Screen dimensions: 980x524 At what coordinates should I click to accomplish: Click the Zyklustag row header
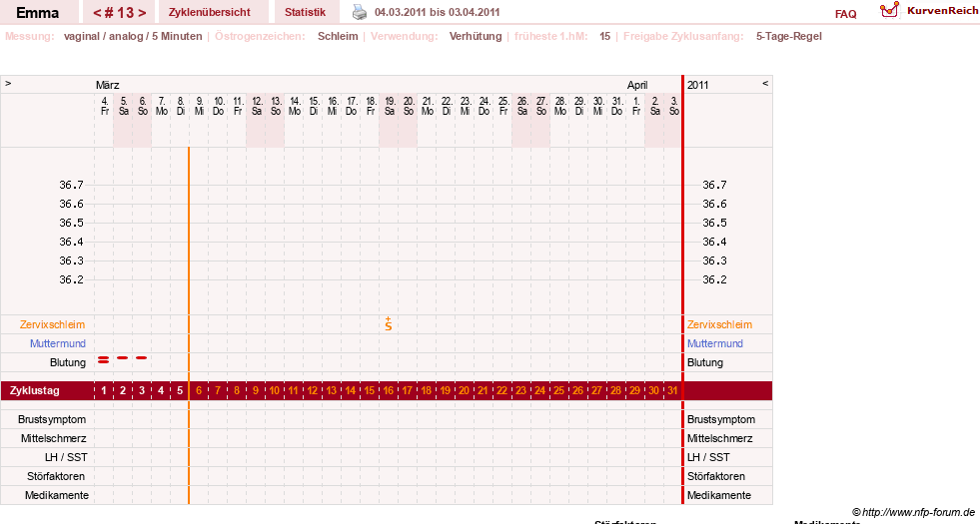point(35,391)
